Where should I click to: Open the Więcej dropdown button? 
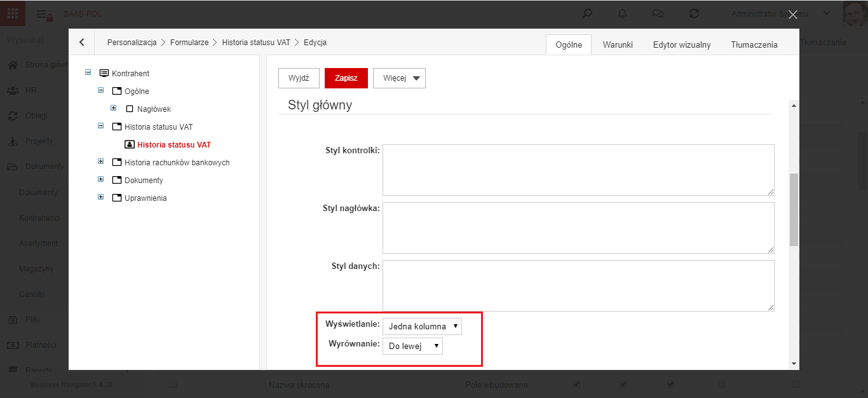click(399, 78)
